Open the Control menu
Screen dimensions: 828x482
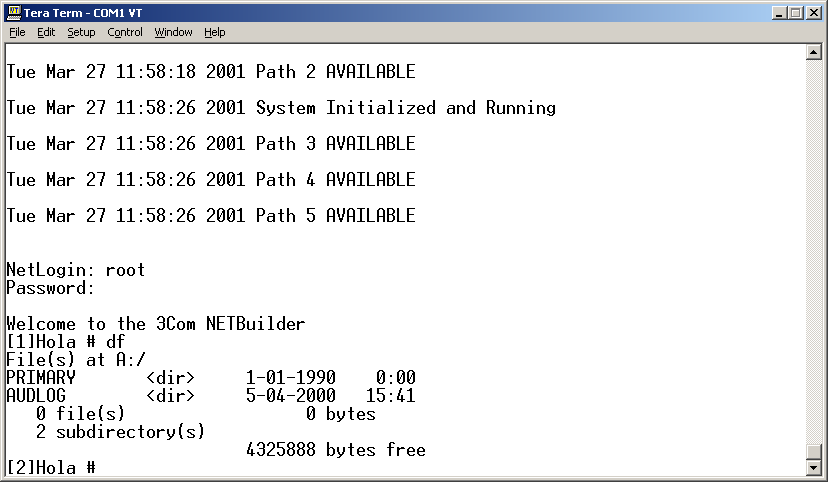point(125,32)
